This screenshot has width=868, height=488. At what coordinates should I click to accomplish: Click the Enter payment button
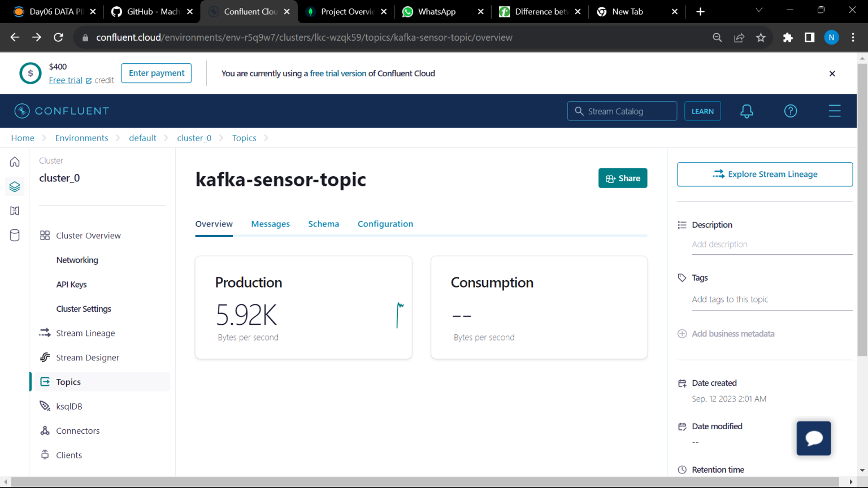tap(156, 73)
